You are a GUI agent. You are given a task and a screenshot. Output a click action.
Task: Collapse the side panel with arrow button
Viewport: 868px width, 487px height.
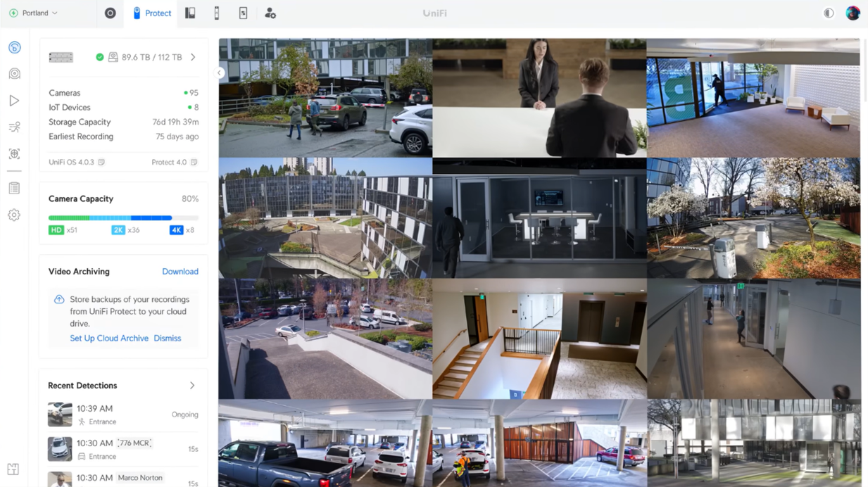tap(219, 73)
